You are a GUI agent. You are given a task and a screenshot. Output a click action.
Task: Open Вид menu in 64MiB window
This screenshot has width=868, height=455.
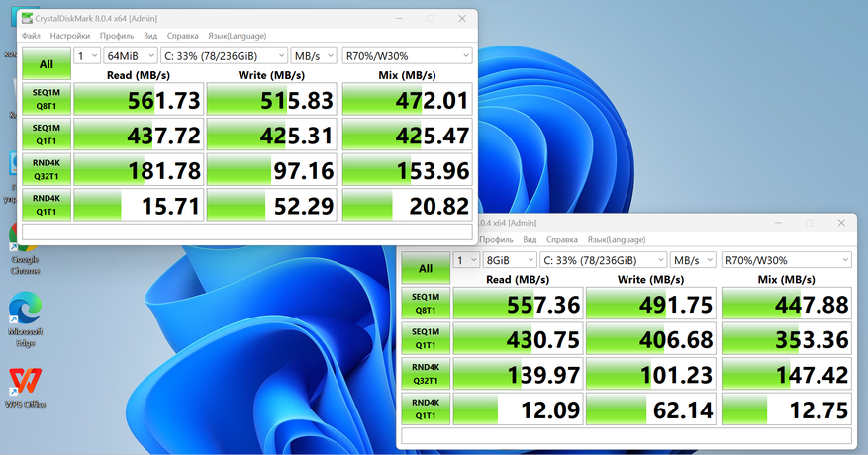(150, 36)
